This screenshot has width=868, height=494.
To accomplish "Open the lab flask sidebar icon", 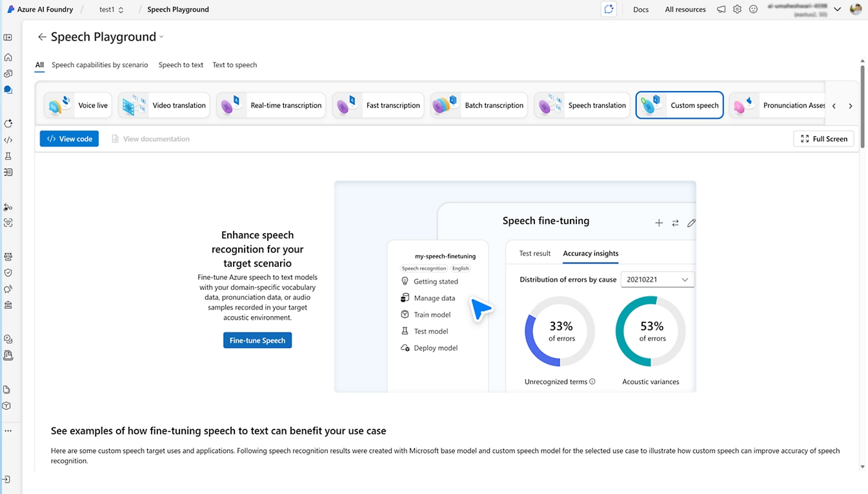I will (x=8, y=156).
